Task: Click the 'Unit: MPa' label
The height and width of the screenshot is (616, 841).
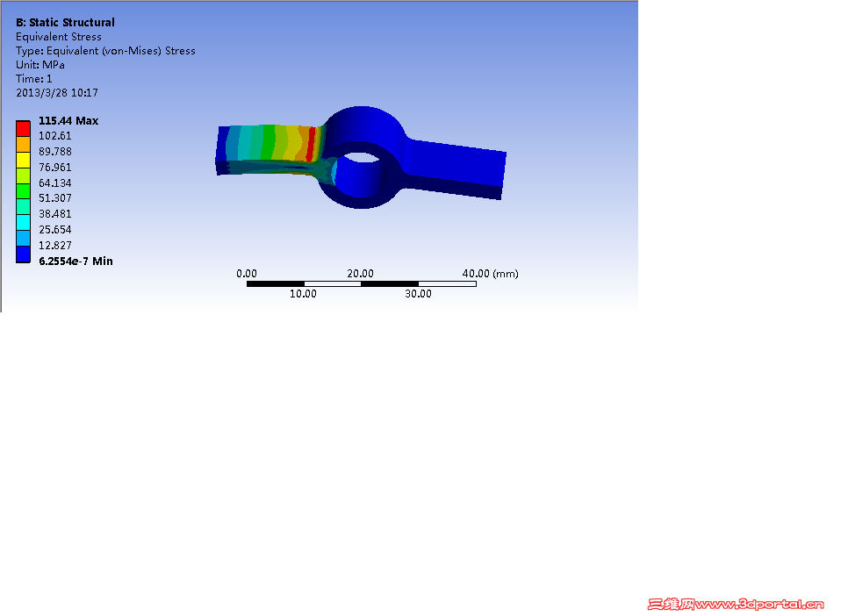Action: point(40,64)
